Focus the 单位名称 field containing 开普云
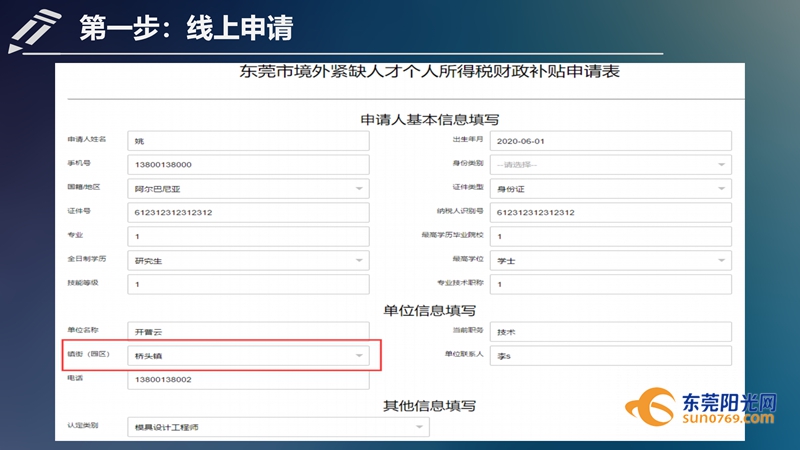 pos(248,331)
